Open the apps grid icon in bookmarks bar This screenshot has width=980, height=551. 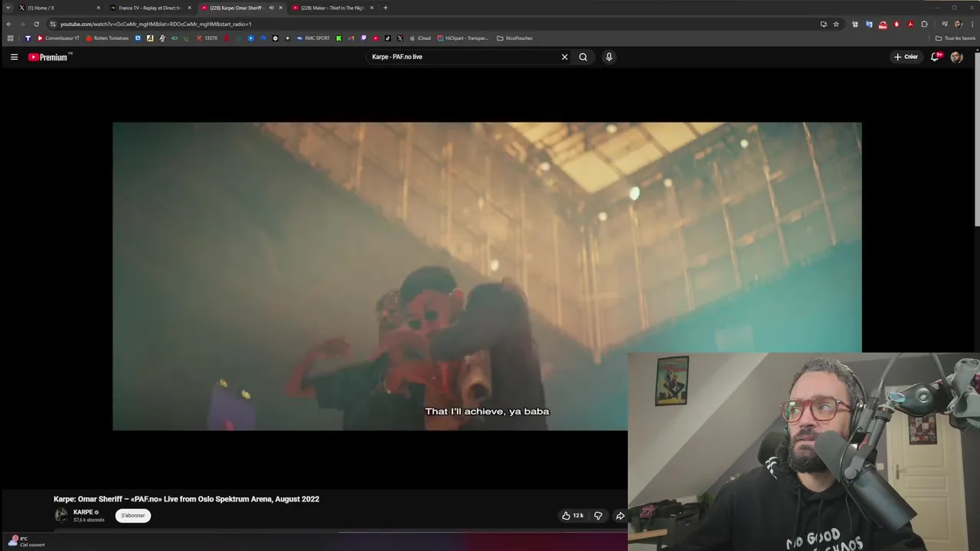[x=10, y=38]
